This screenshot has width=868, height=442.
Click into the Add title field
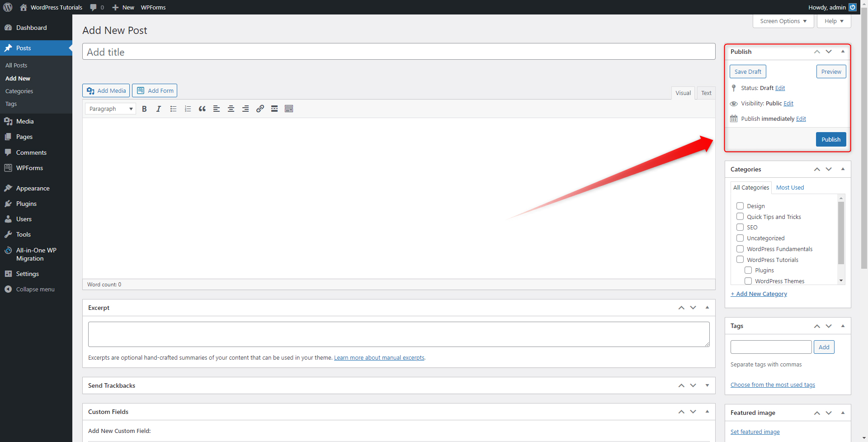click(x=399, y=52)
